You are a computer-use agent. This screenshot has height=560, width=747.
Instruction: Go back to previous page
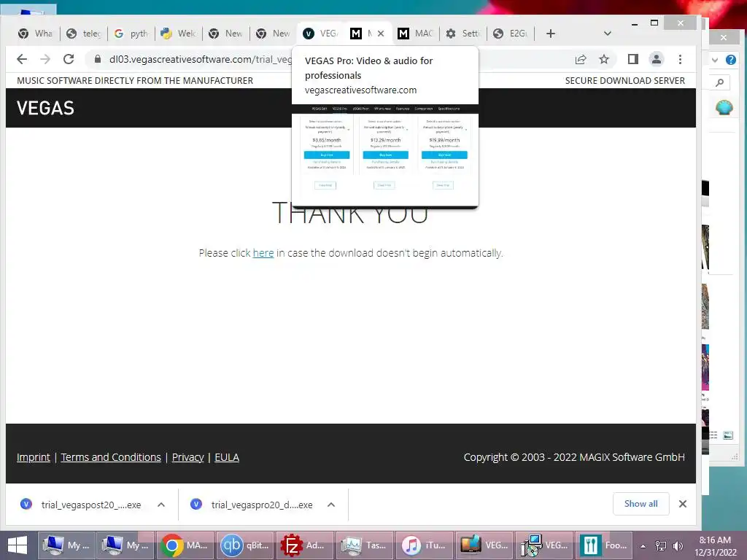22,59
